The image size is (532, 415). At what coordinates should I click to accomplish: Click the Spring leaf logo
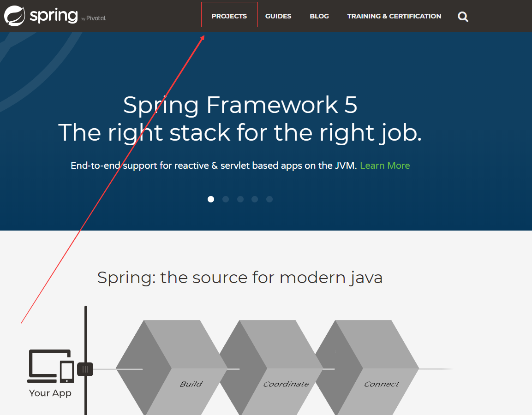[14, 16]
